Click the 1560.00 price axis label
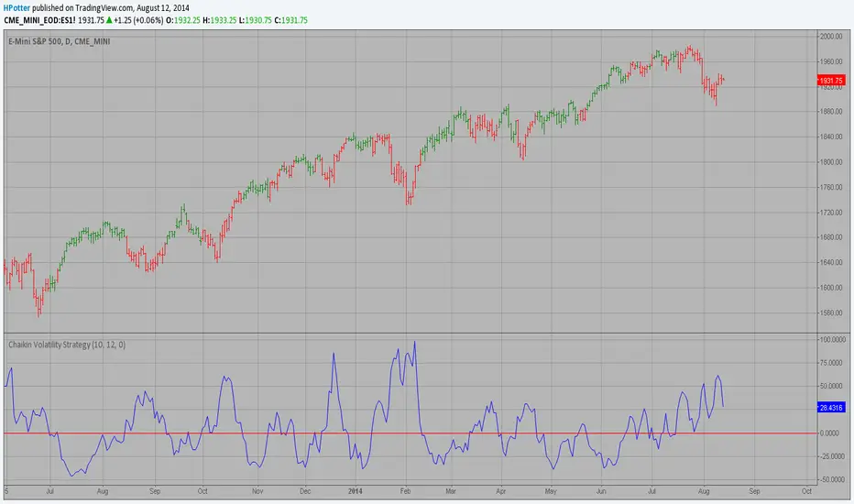The width and height of the screenshot is (854, 504). pyautogui.click(x=832, y=312)
